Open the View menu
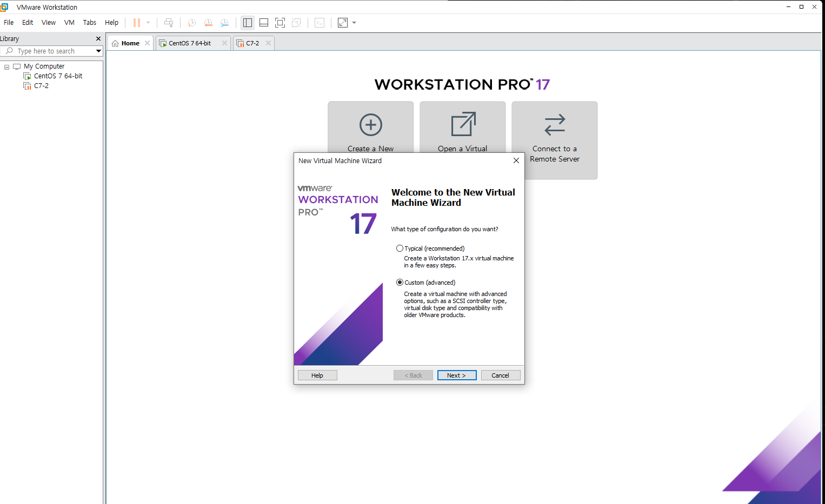 click(49, 23)
